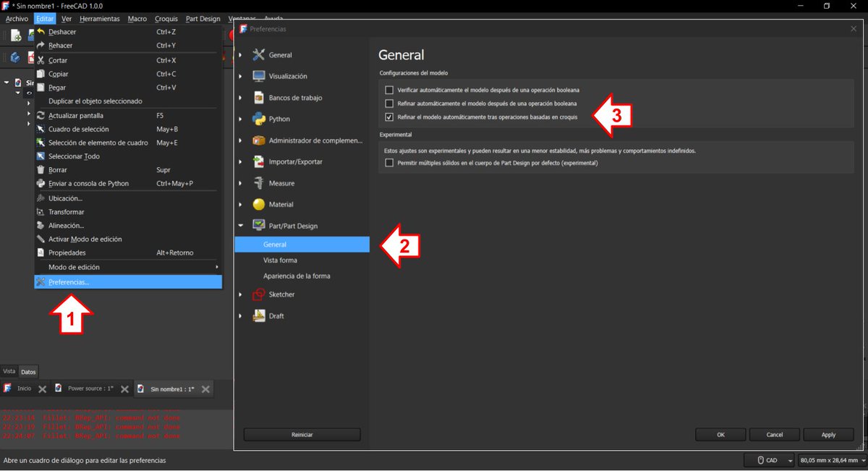The image size is (868, 471).
Task: Close the Inicio tab
Action: pos(43,389)
